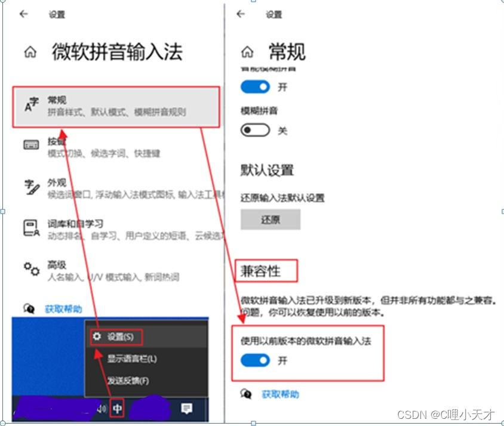Choose 显示语言栏(L) in the context menu
The image size is (504, 426).
[132, 359]
